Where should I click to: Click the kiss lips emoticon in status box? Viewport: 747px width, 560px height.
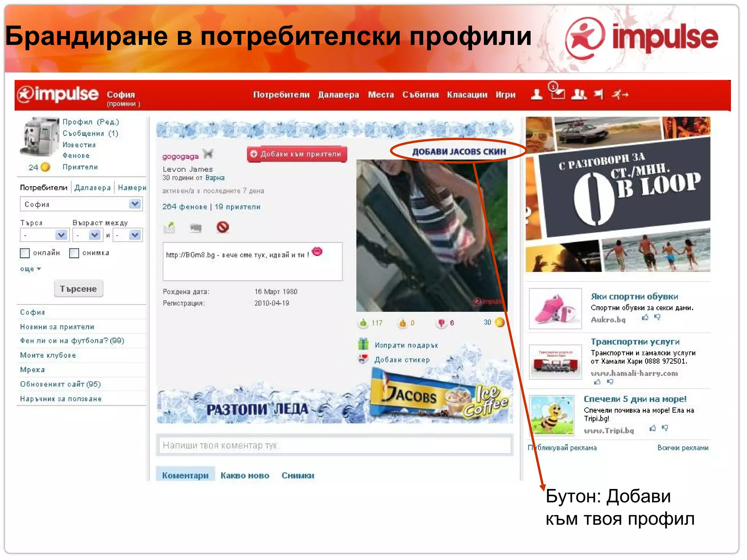pos(317,252)
